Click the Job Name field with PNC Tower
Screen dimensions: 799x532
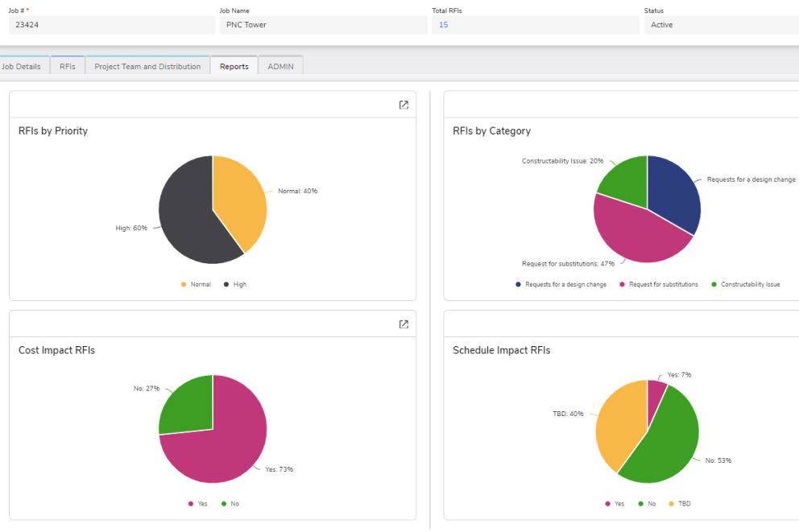(x=323, y=25)
